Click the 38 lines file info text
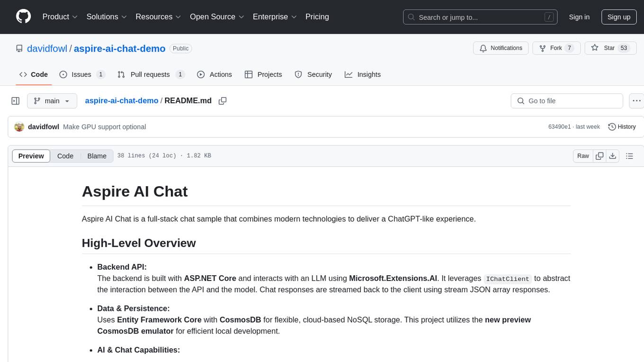The width and height of the screenshot is (644, 362). (x=164, y=156)
